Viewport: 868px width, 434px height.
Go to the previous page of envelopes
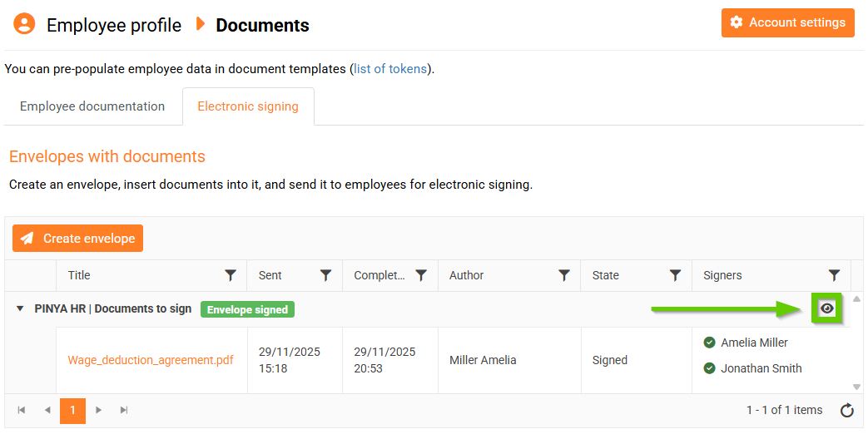(47, 410)
